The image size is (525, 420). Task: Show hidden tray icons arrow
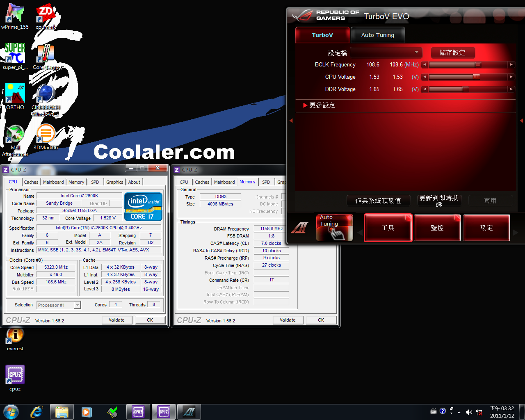coord(459,412)
